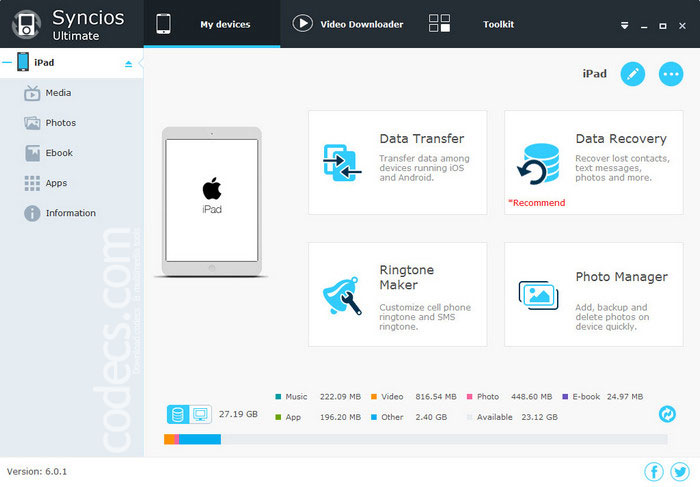Click the 27.19 GB total capacity text
Viewport: 700px width, 487px height.
coord(238,414)
